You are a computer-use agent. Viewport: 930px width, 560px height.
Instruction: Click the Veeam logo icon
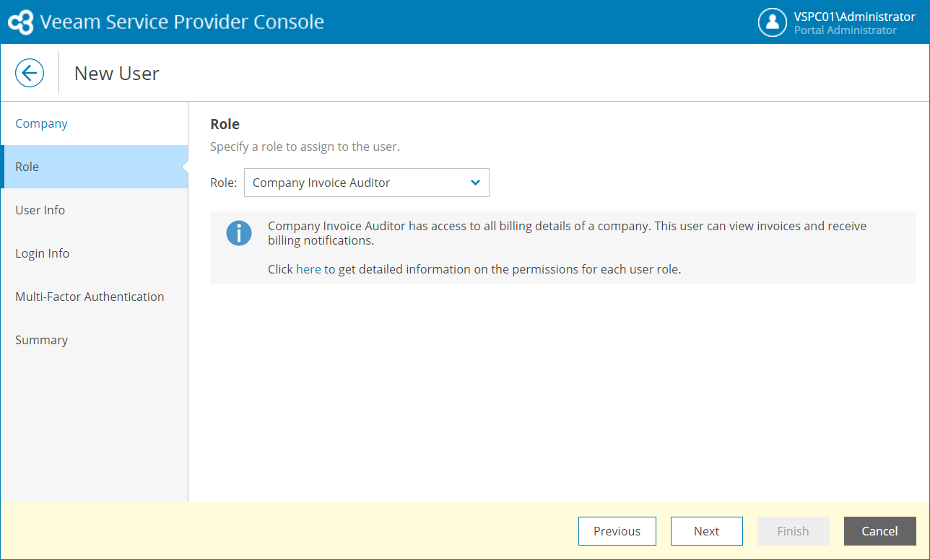click(20, 22)
